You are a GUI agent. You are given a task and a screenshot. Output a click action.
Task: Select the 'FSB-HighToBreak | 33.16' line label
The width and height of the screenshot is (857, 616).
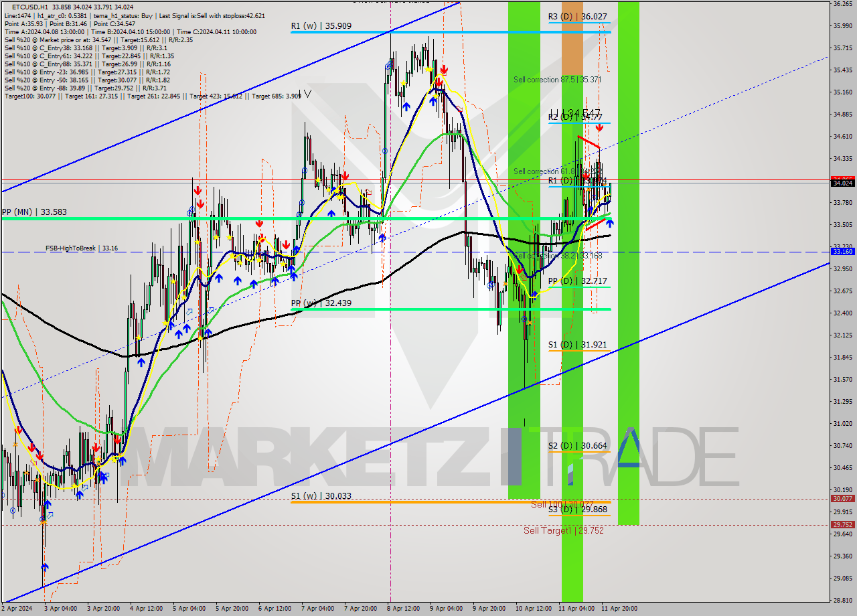(x=82, y=248)
